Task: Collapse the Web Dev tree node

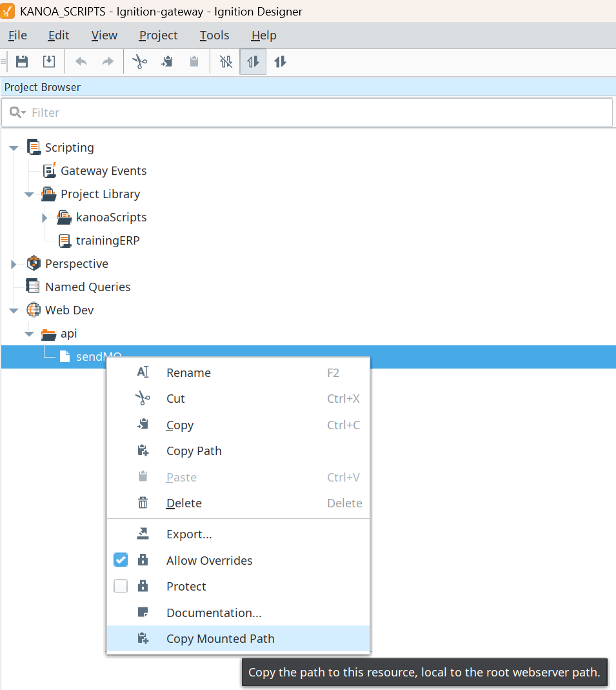Action: click(14, 310)
